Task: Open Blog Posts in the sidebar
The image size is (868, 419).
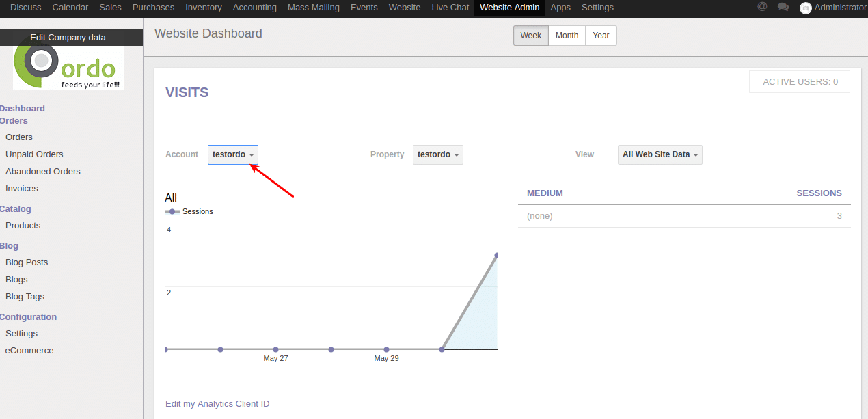Action: [27, 262]
